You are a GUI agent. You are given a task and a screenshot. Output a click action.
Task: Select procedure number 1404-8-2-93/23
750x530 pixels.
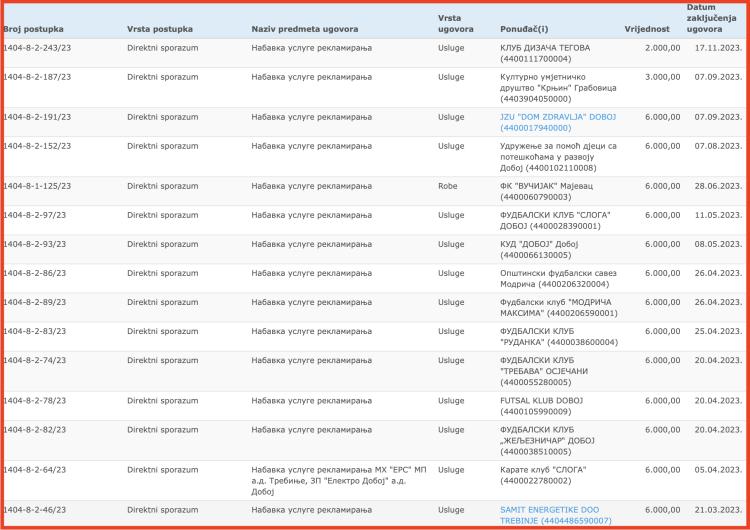click(34, 244)
